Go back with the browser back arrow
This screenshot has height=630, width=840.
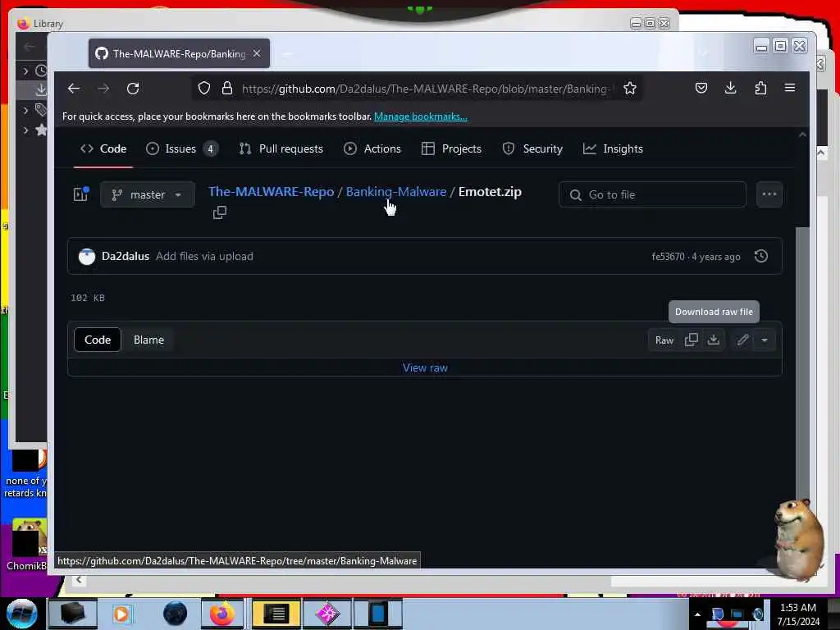[x=74, y=89]
